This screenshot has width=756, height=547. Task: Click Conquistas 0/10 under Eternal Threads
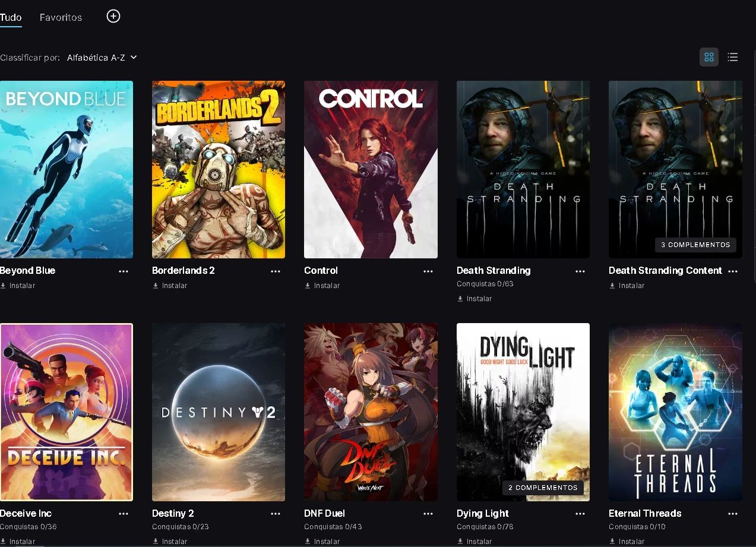click(x=637, y=527)
